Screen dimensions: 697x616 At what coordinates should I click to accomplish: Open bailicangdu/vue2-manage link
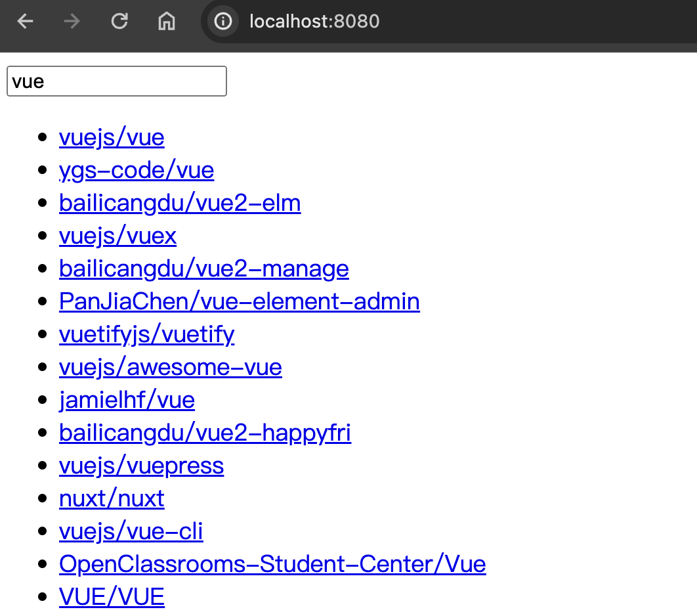click(204, 268)
